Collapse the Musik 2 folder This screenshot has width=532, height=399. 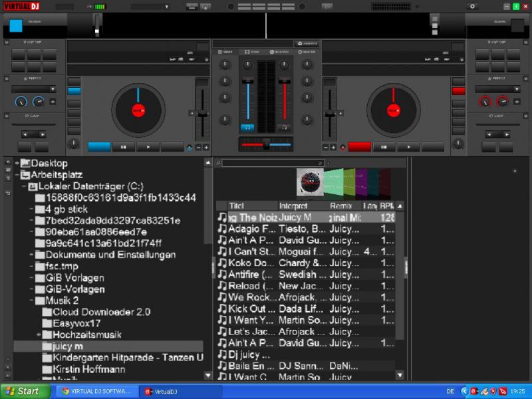pyautogui.click(x=31, y=301)
